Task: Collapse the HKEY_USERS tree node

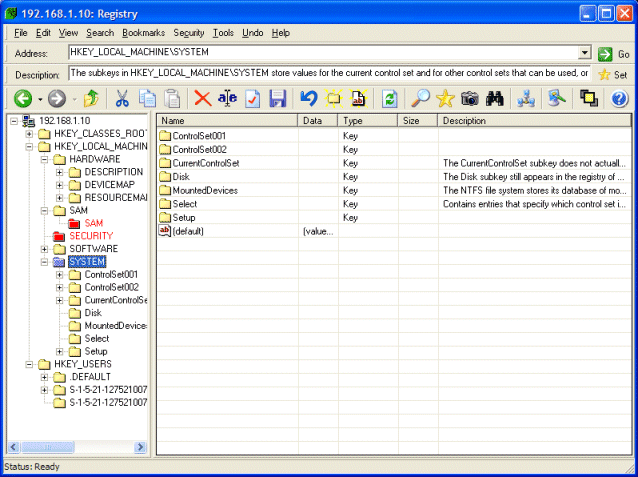Action: pos(29,364)
